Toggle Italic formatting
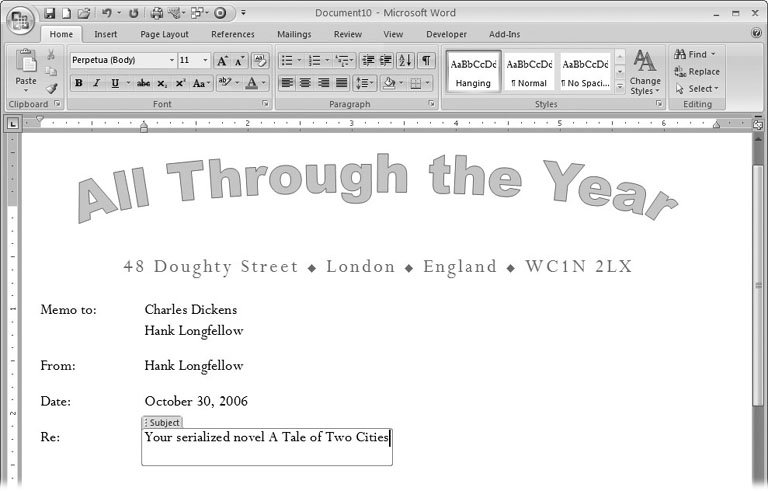 tap(96, 83)
